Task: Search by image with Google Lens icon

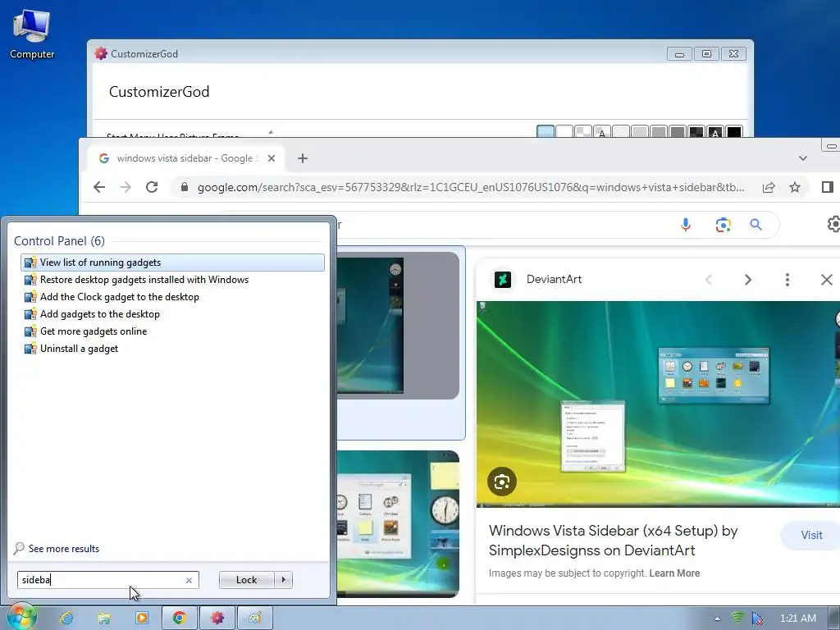Action: point(724,225)
